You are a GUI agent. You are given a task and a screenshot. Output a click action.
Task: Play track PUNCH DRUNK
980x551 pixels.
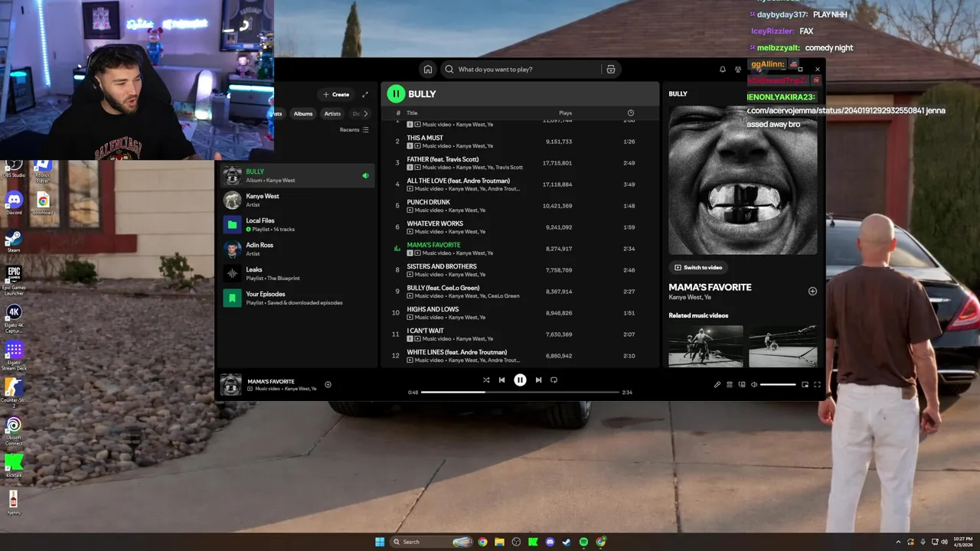519,206
